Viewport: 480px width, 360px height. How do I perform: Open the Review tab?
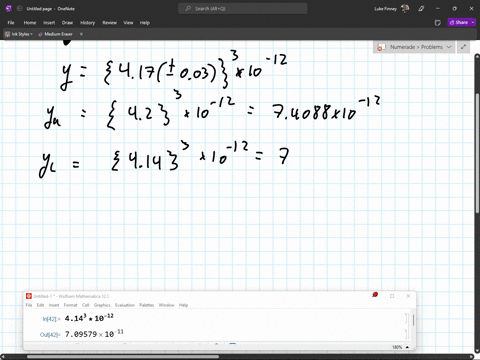point(109,23)
